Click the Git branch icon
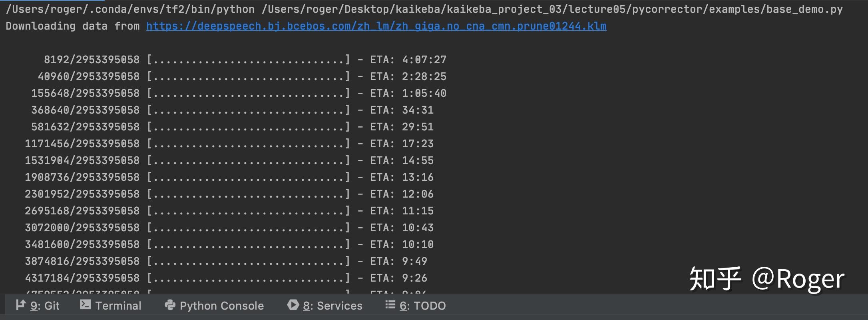The image size is (868, 320). pyautogui.click(x=21, y=305)
